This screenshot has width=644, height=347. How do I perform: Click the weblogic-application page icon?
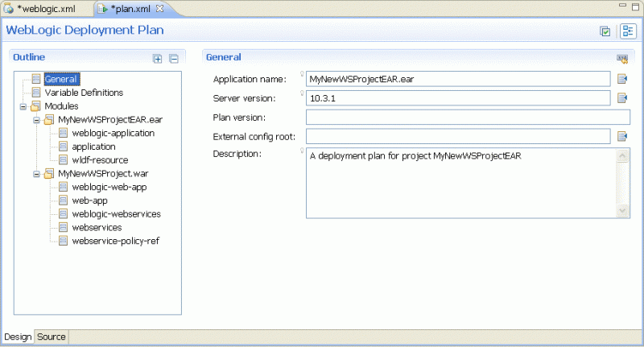coord(63,133)
